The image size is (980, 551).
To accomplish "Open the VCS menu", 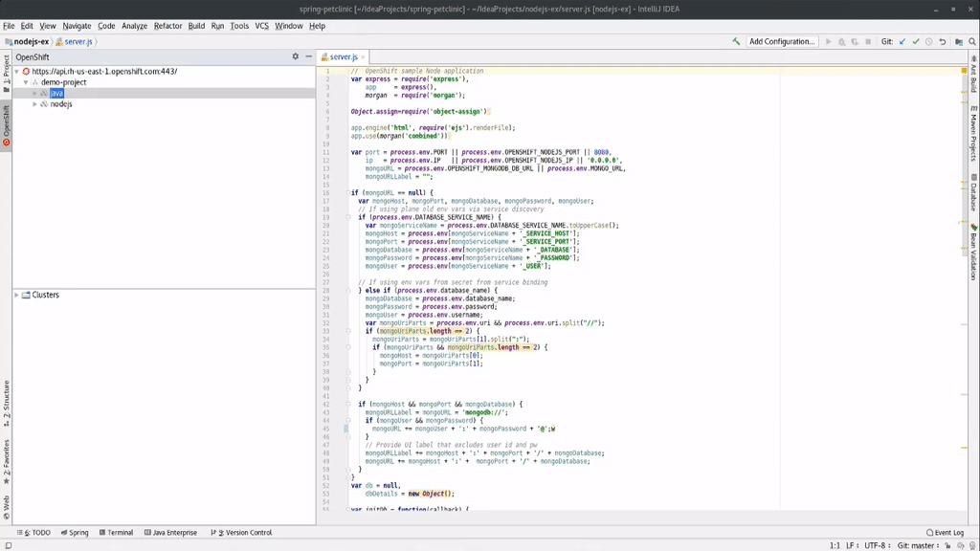I will point(262,26).
